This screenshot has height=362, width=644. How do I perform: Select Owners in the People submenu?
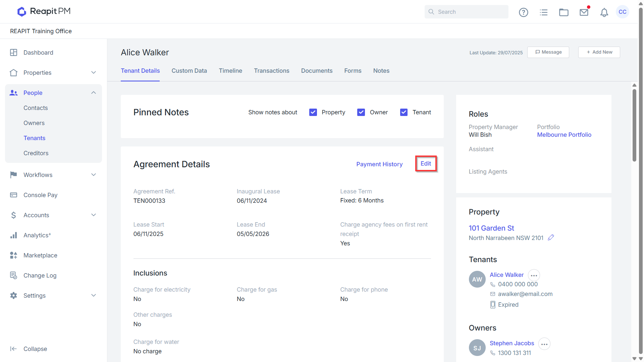[34, 123]
